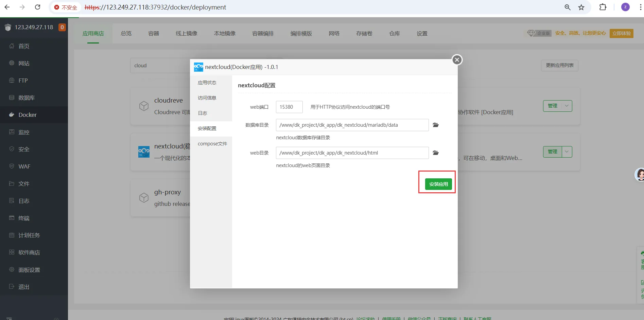Switch to the 网络 tab
644x320 pixels.
pyautogui.click(x=334, y=33)
